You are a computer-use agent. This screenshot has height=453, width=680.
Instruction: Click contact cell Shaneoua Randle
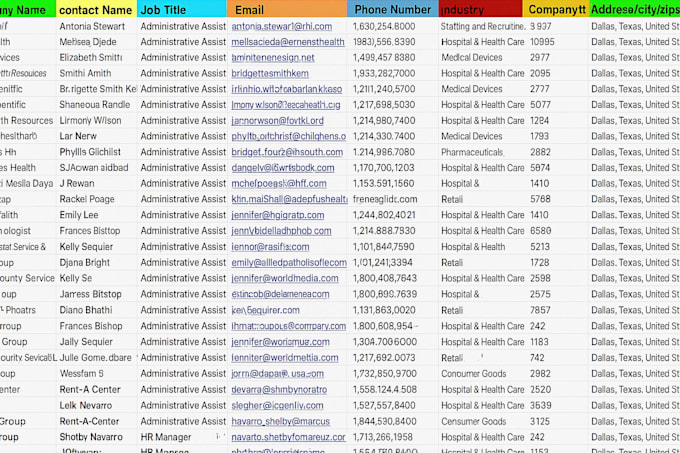coord(95,105)
